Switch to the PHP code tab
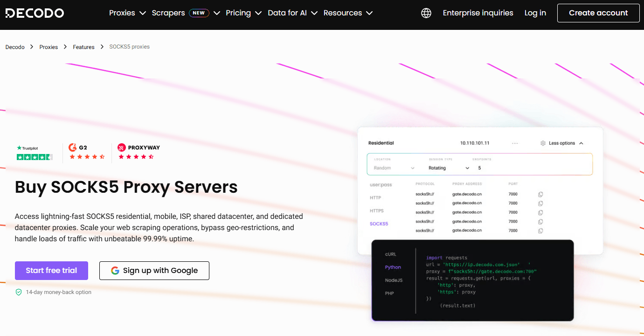 [x=389, y=294]
